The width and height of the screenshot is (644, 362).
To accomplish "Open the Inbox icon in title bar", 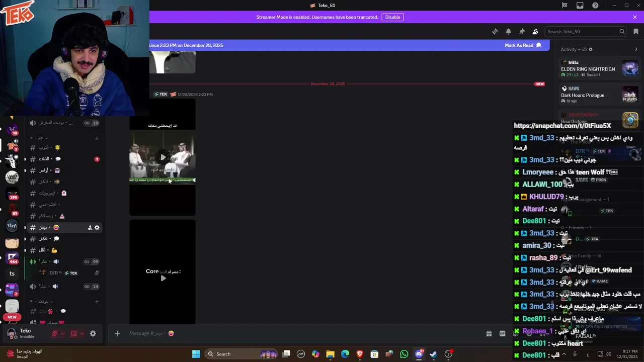I will pos(580,6).
